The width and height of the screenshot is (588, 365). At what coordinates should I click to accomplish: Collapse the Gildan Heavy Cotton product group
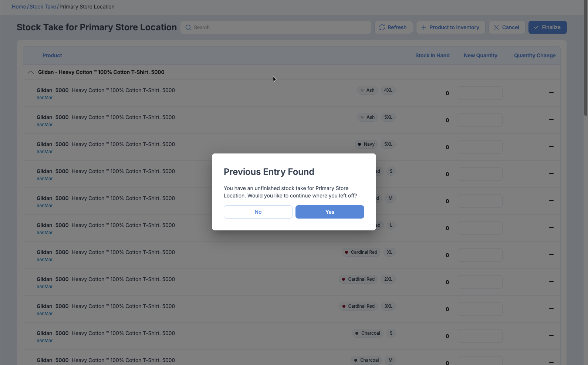point(31,72)
